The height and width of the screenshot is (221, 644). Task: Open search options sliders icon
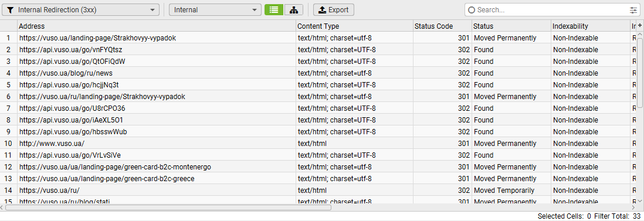click(633, 10)
